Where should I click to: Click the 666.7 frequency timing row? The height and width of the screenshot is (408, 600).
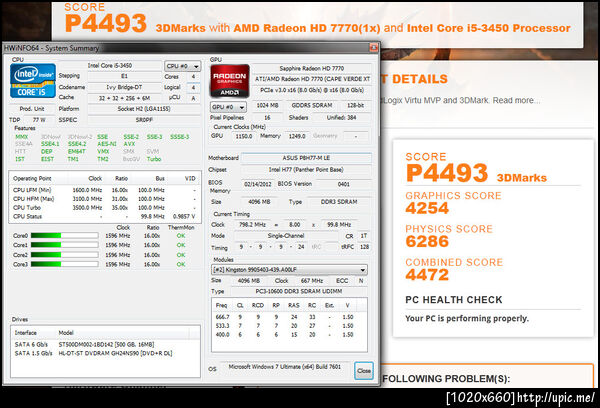[289, 317]
